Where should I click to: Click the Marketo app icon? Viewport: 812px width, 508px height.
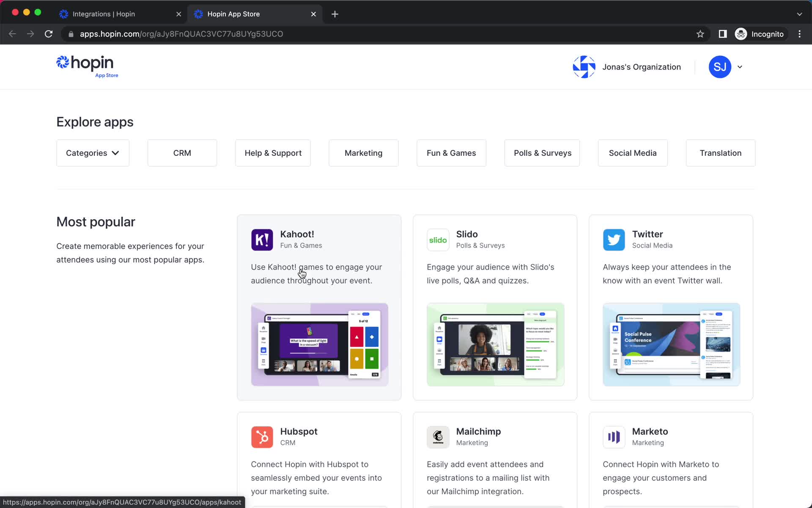(614, 436)
